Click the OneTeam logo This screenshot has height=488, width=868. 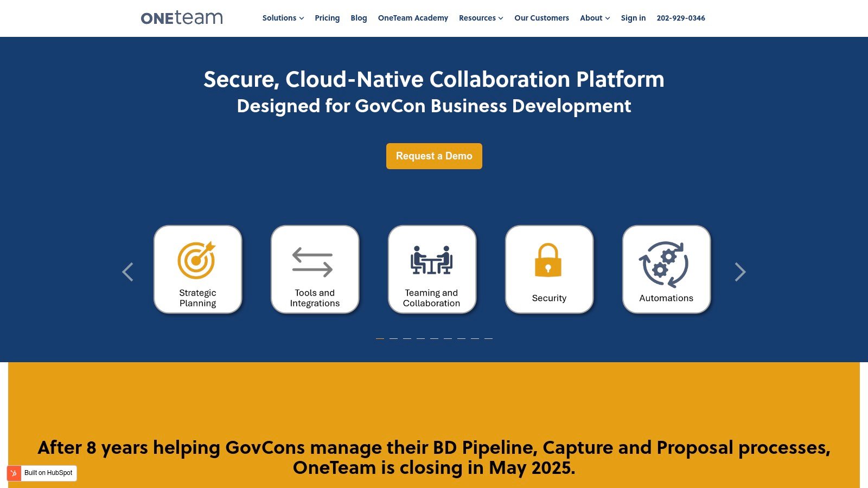pyautogui.click(x=182, y=18)
